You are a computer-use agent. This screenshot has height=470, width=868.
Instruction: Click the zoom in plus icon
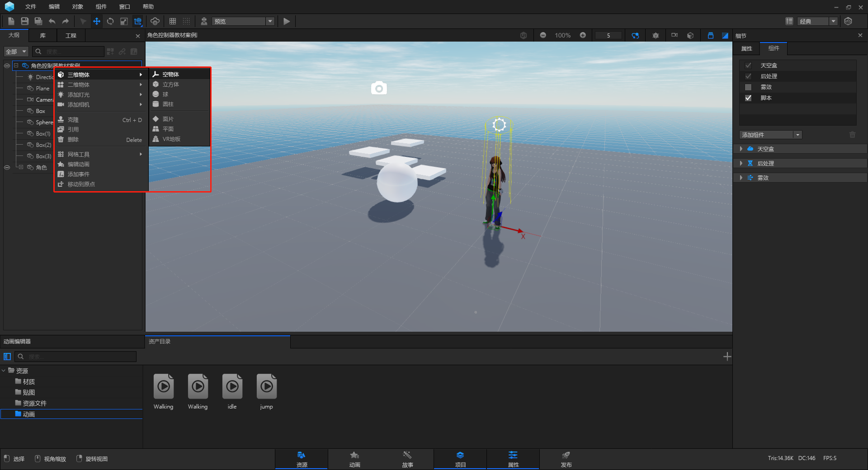click(x=583, y=35)
